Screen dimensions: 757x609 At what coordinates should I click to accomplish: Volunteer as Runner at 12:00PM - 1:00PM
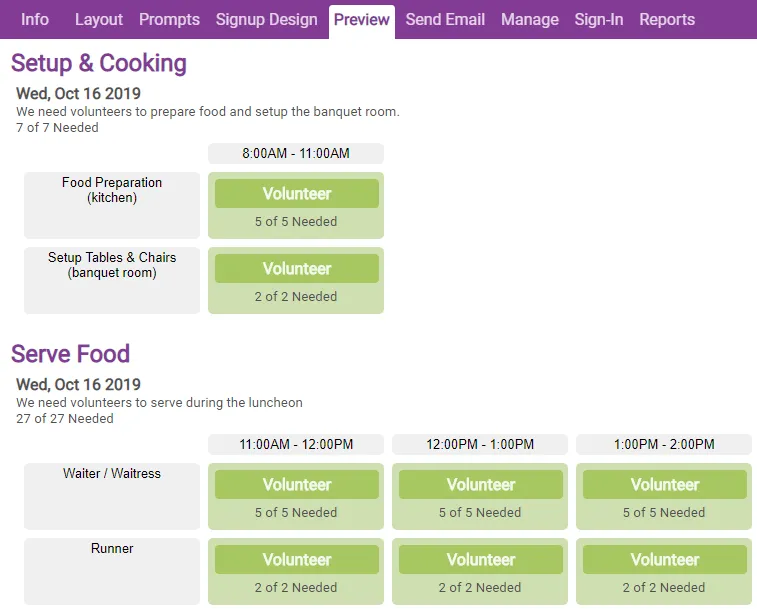[481, 559]
